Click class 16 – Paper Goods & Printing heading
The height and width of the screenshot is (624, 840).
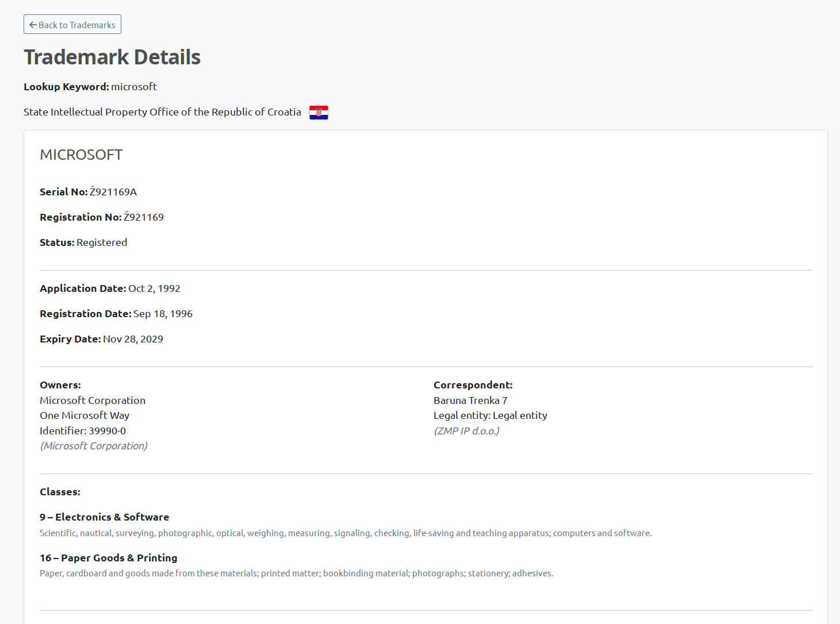[109, 558]
